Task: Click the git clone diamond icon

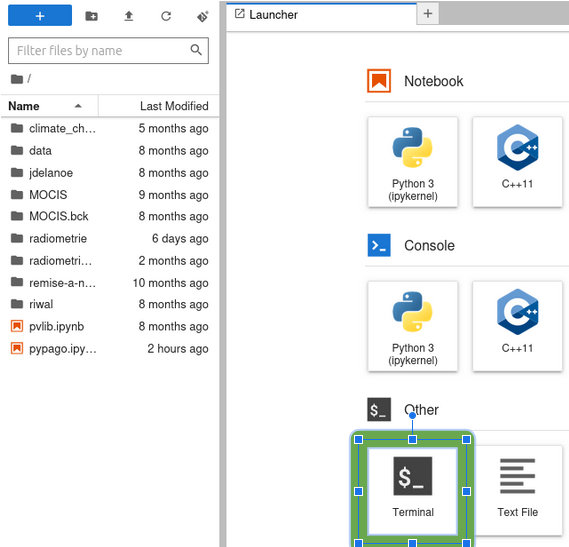Action: (x=203, y=16)
